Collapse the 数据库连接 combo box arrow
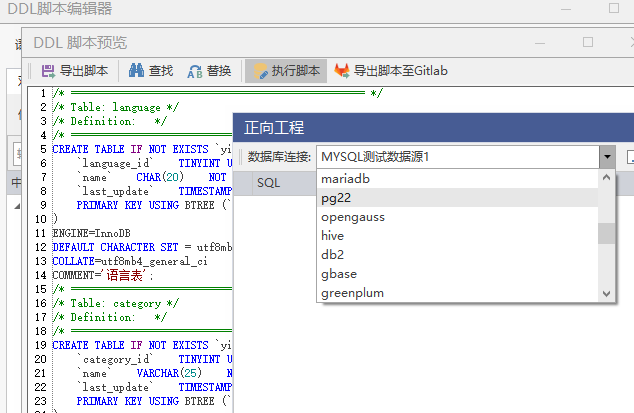Screen dimensions: 634x413 click(x=607, y=157)
